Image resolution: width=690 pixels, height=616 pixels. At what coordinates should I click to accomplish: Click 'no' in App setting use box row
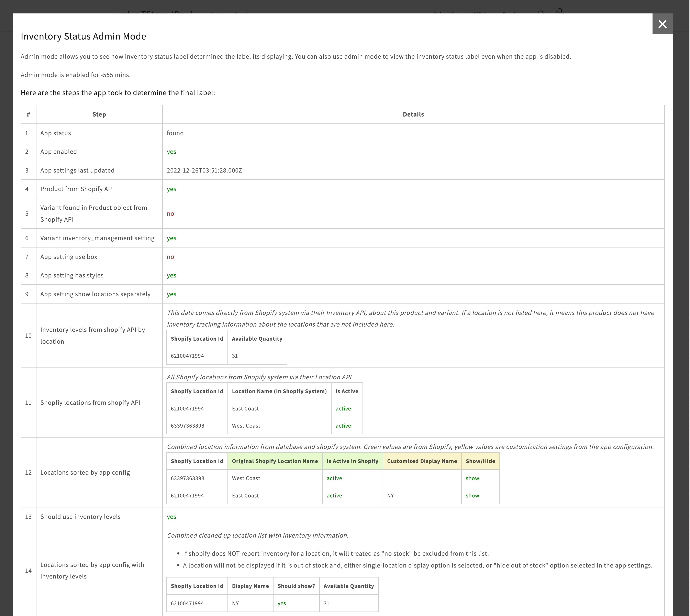[x=170, y=257]
